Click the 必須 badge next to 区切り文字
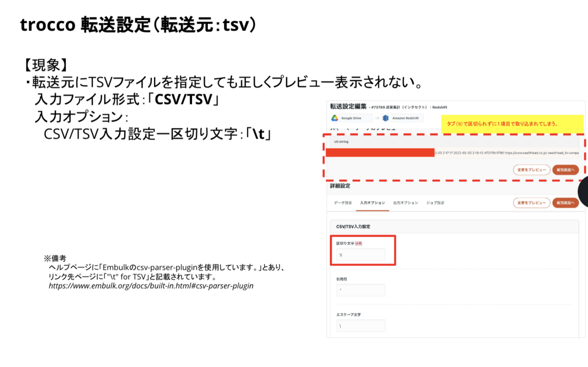The height and width of the screenshot is (367, 588). pos(358,243)
